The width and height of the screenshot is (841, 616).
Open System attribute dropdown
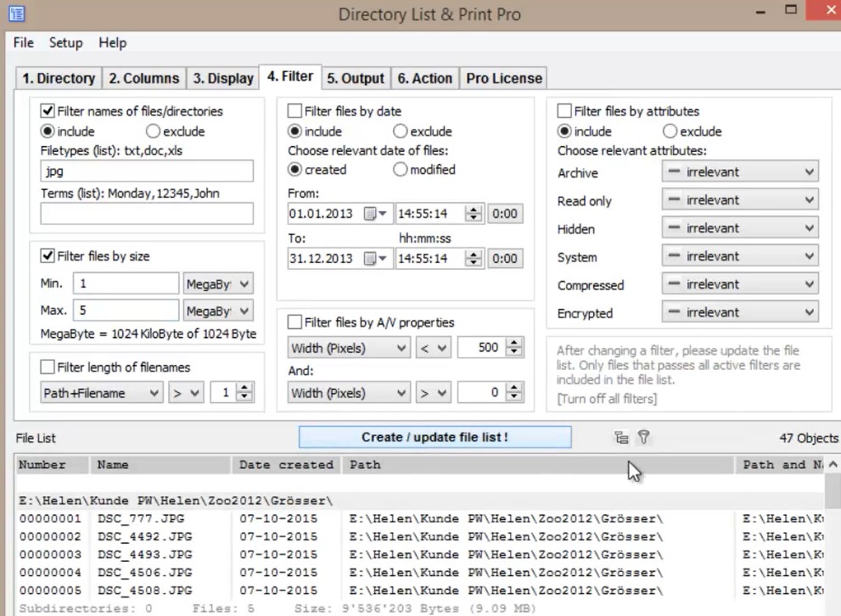click(x=740, y=256)
